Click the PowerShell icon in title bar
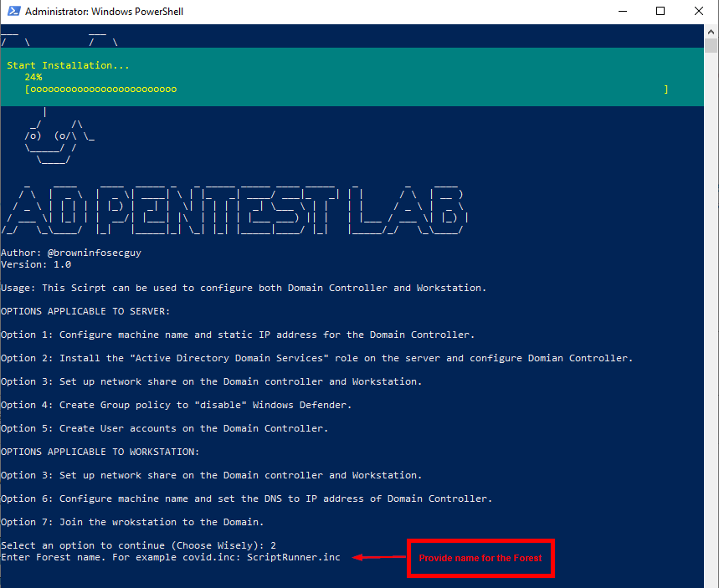The image size is (719, 588). pyautogui.click(x=14, y=11)
